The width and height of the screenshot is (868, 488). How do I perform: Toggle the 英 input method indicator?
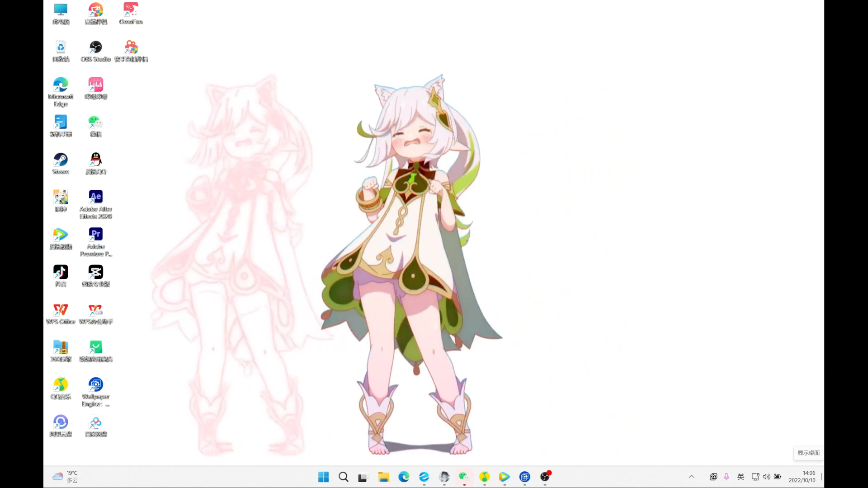[x=741, y=477]
